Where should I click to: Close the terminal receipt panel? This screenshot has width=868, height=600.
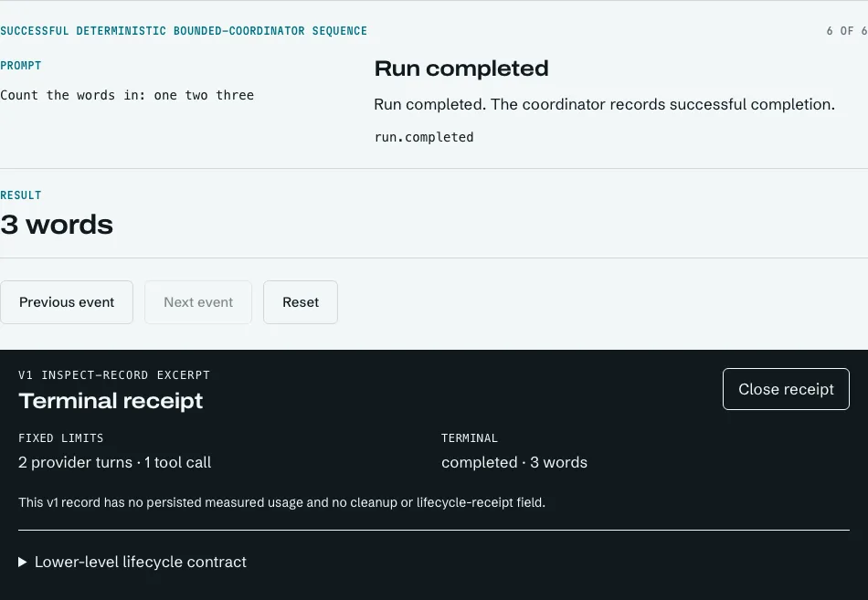pyautogui.click(x=786, y=389)
